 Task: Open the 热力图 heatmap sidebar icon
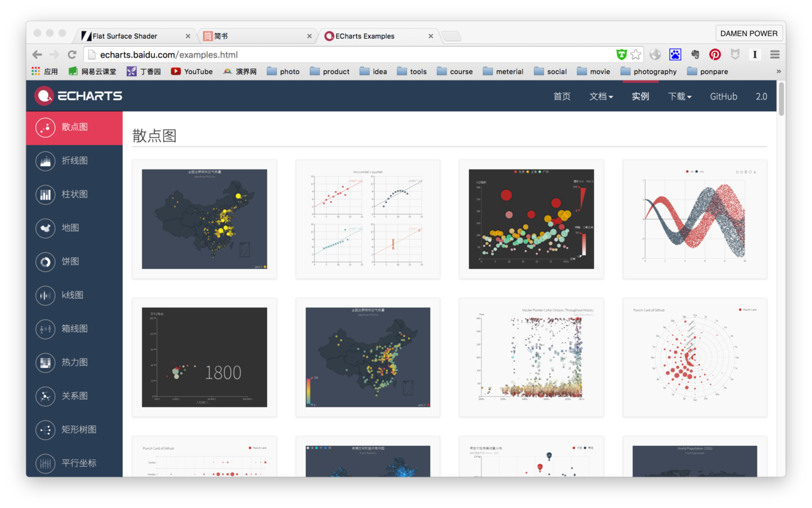click(x=45, y=362)
